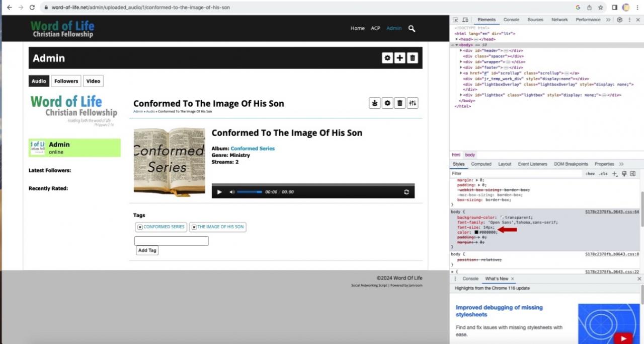Viewport: 644px width, 344px height.
Task: Toggle the audio player repeat icon
Action: [407, 192]
